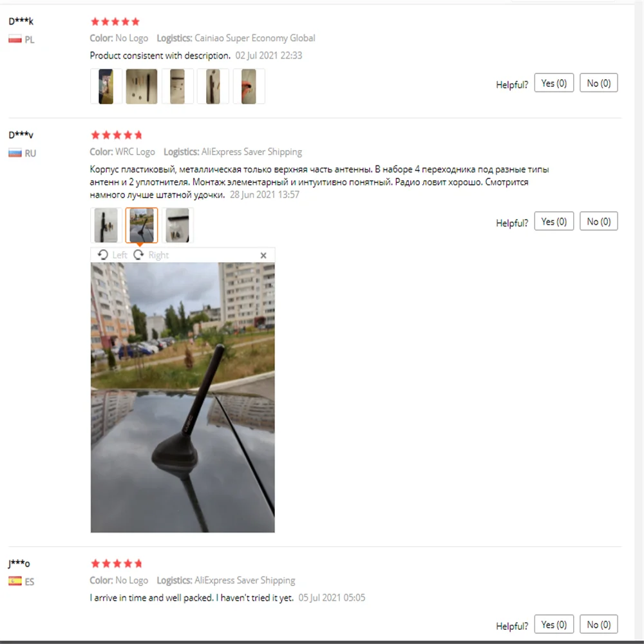Viewport: 644px width, 644px height.
Task: Open third thumbnail in D***v's review
Action: pyautogui.click(x=178, y=225)
